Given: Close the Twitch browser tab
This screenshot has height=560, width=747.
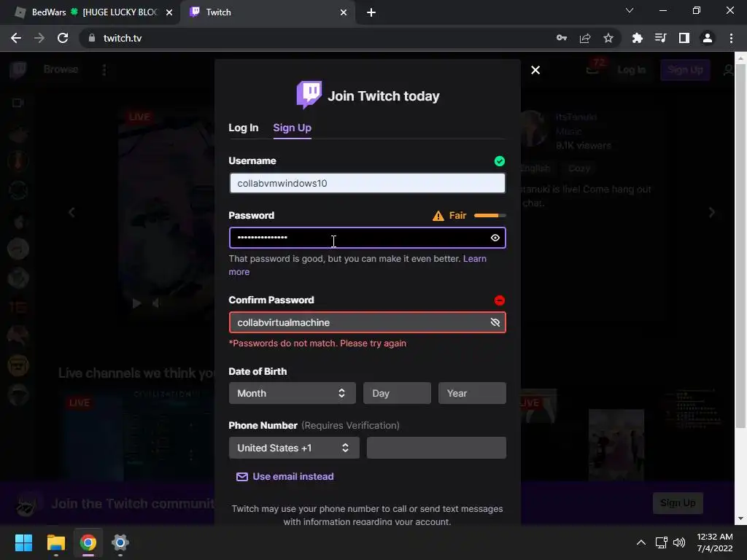Looking at the screenshot, I should (344, 12).
